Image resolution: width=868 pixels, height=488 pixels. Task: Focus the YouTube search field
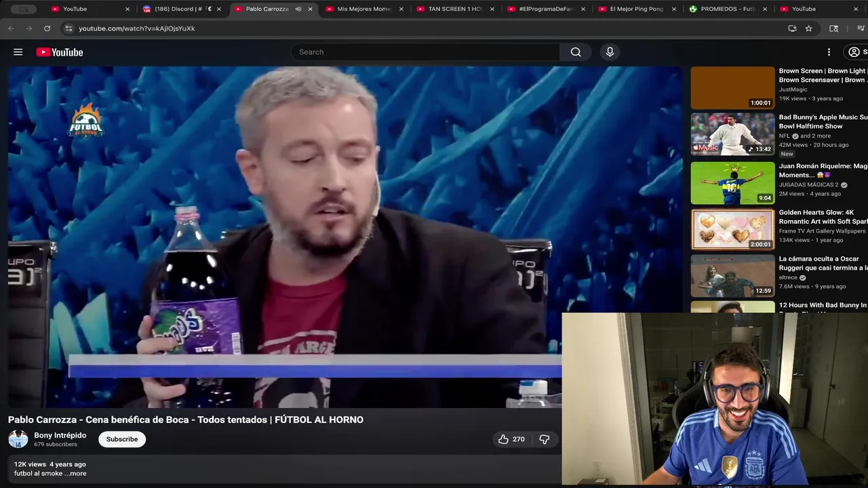(426, 52)
